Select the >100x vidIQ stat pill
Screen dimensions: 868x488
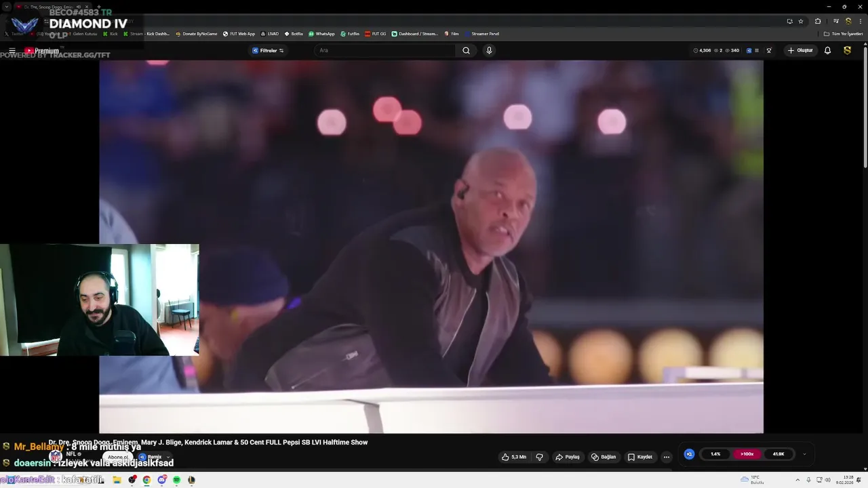[747, 454]
